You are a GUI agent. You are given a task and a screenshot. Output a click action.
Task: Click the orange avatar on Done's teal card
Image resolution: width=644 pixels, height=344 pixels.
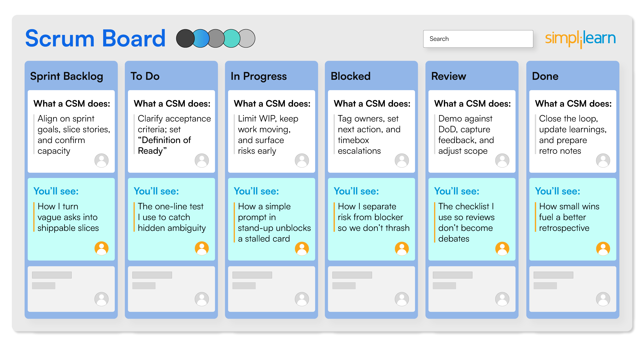(603, 248)
